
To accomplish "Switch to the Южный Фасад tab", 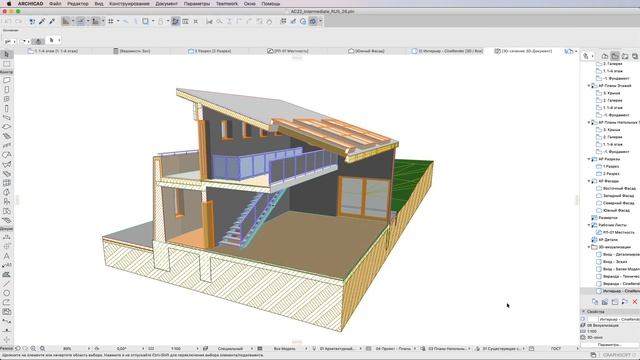I will (367, 51).
